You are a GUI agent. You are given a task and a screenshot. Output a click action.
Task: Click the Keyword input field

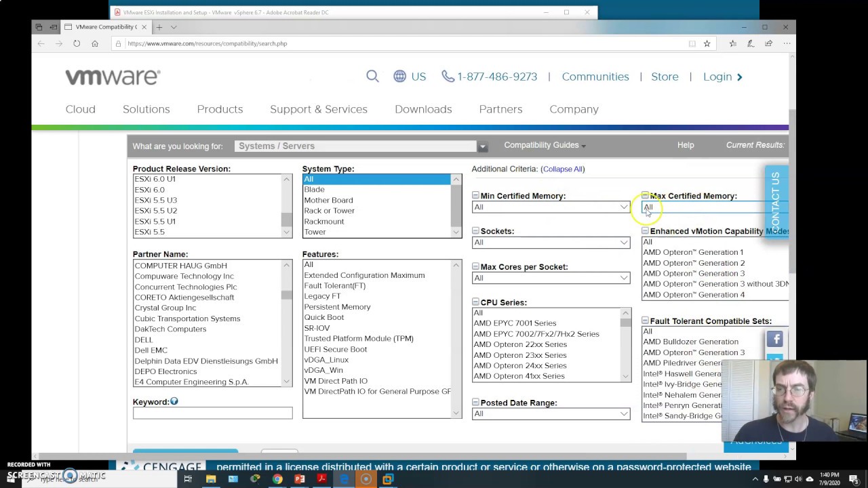(x=213, y=413)
